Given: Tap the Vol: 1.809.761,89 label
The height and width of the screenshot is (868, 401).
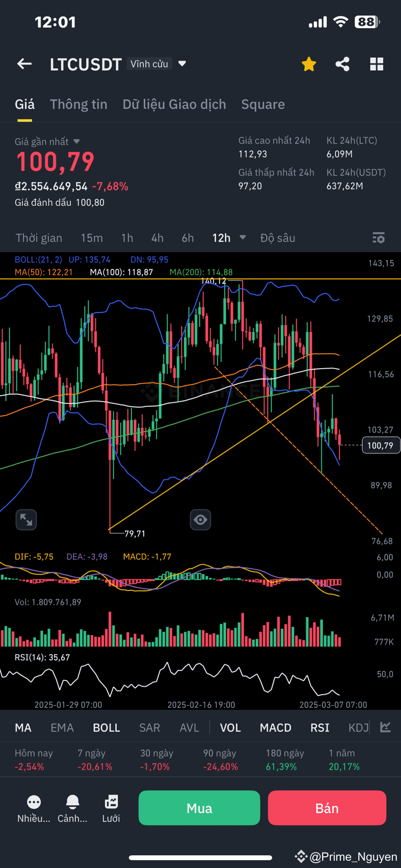Looking at the screenshot, I should [x=48, y=602].
